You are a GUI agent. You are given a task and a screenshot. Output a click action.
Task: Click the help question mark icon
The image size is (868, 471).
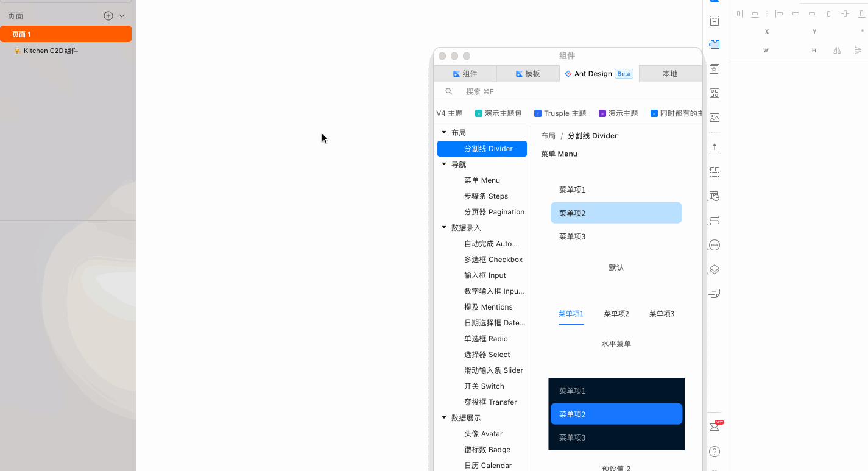point(714,452)
